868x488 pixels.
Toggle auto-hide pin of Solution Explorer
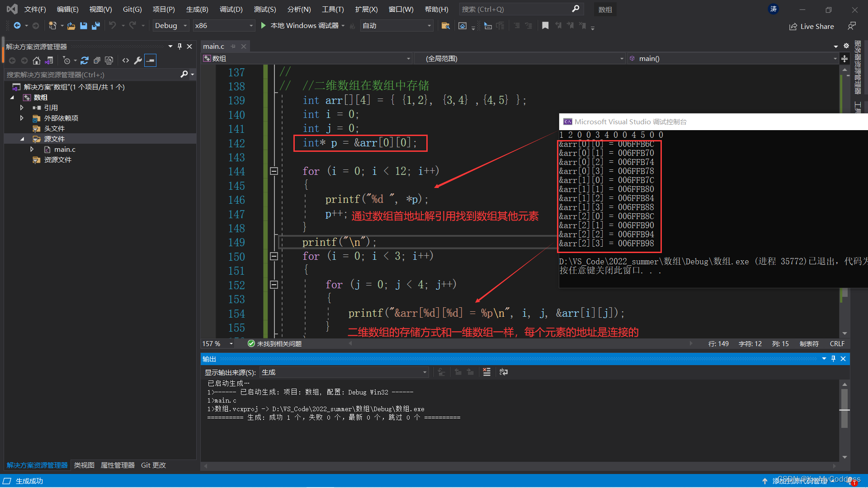point(179,46)
